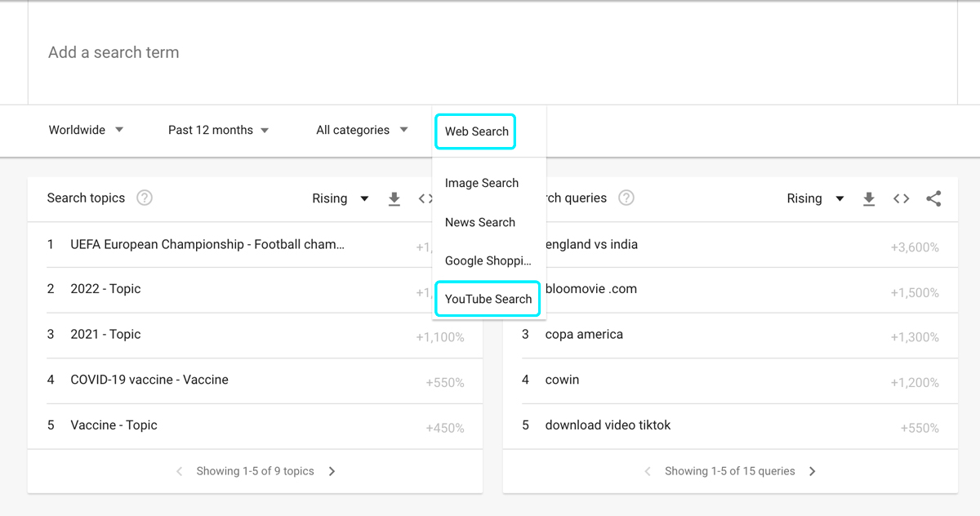Click the +450% value for Vaccine - Topic
Image resolution: width=980 pixels, height=516 pixels.
tap(445, 428)
